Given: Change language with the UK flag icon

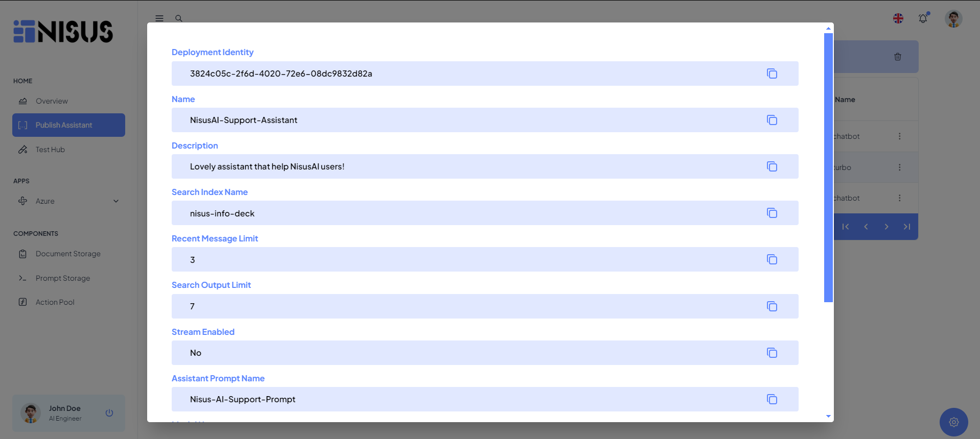Looking at the screenshot, I should pos(898,18).
